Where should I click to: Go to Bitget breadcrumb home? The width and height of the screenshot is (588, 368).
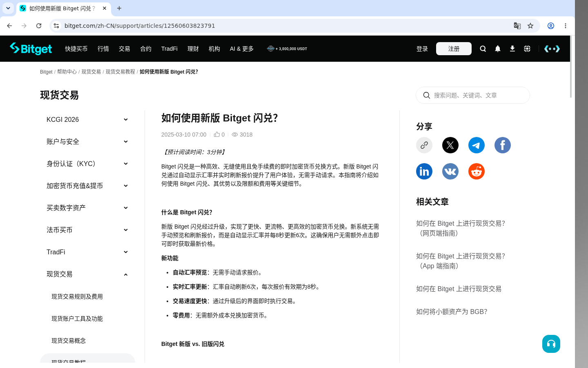(46, 72)
